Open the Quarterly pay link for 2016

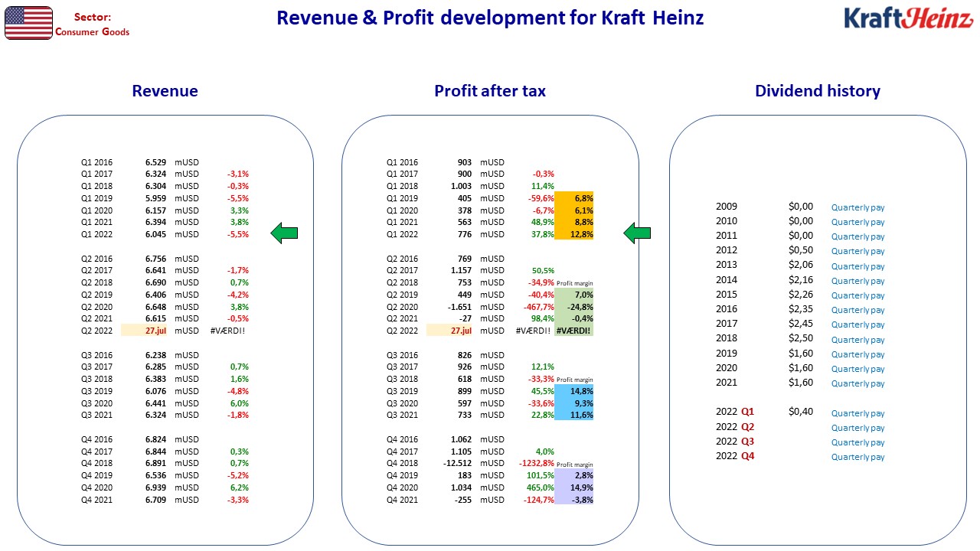(857, 310)
